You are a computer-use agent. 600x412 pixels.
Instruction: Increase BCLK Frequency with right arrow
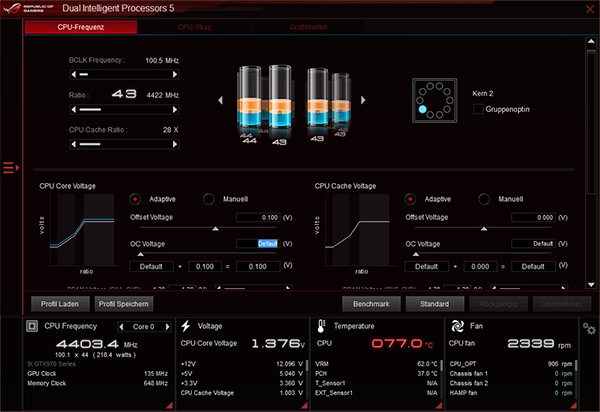(175, 74)
